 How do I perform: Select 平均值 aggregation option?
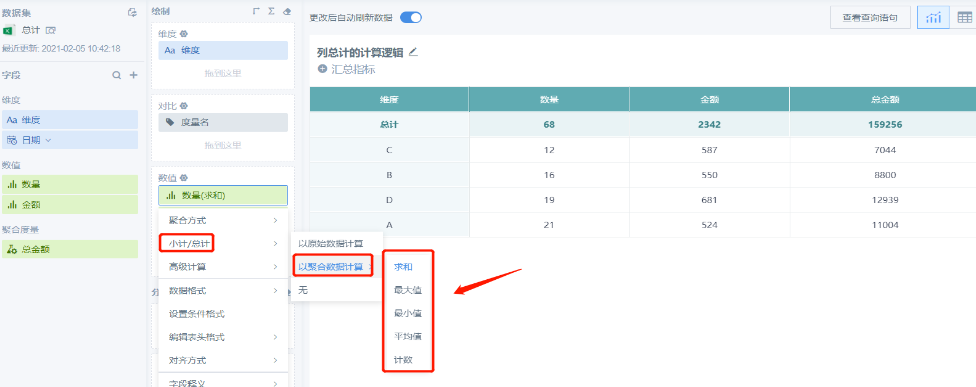[407, 337]
